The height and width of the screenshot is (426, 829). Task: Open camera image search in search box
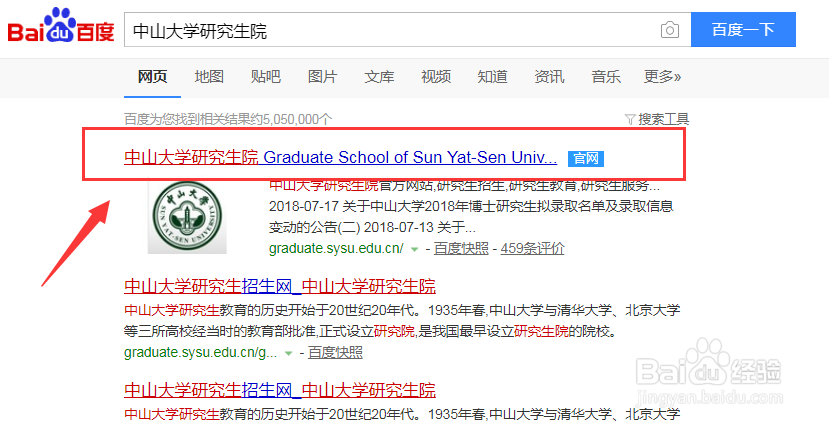(x=670, y=30)
